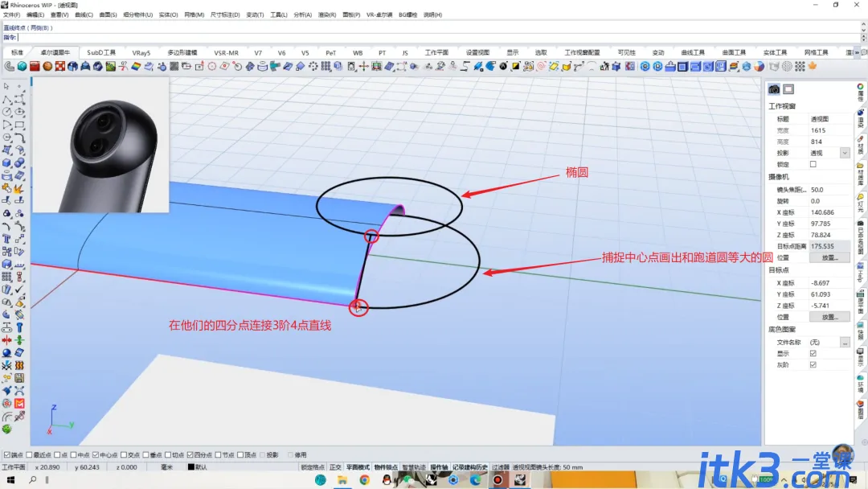
Task: Toggle 物件锁点 osnap in status bar
Action: pos(386,467)
